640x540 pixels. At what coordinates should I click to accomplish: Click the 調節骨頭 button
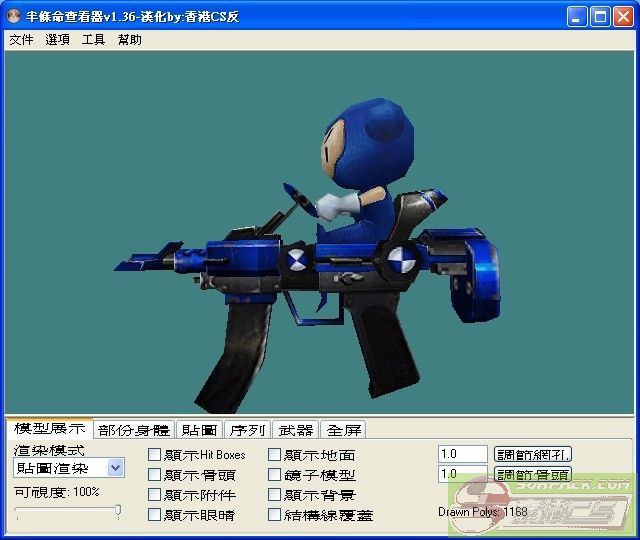(x=533, y=475)
